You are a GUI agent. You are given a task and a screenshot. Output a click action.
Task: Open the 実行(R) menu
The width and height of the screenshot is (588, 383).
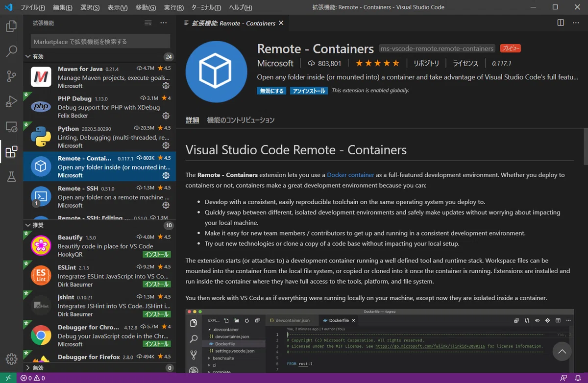click(174, 7)
